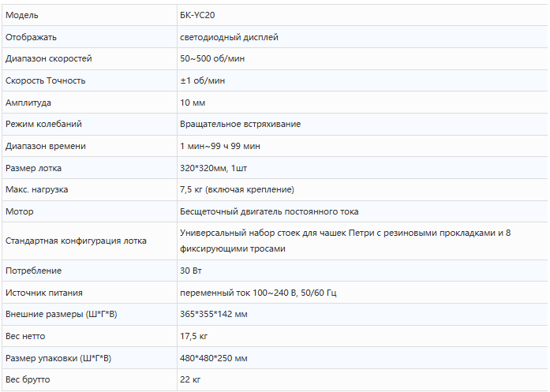The image size is (550, 392).
Task: Select the Стандартная конфигурация лотка label
Action: point(76,241)
